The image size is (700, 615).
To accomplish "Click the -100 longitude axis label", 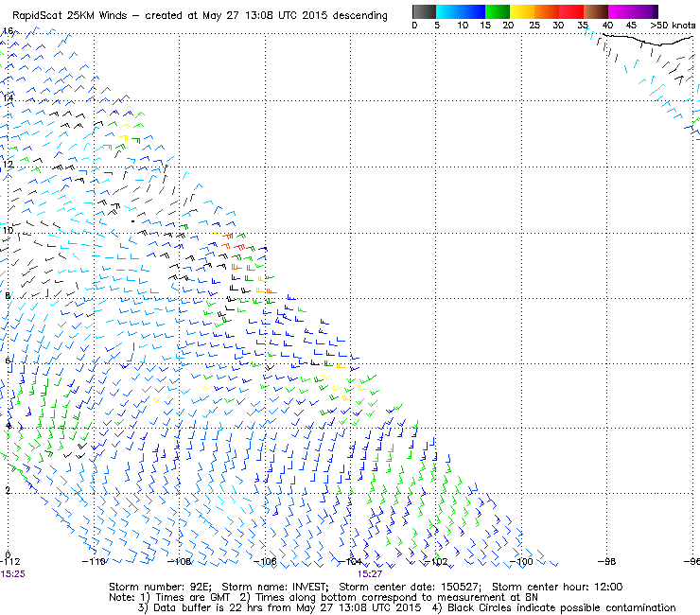I will pyautogui.click(x=521, y=562).
